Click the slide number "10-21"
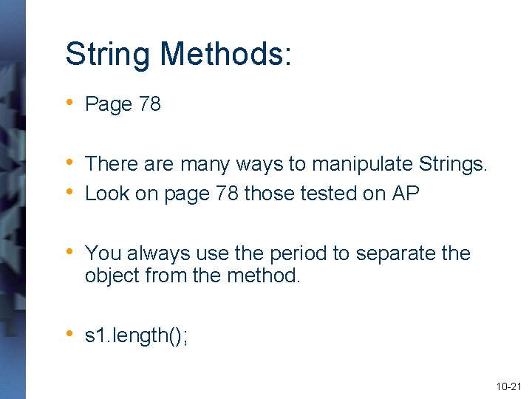Screen dimensions: 532x399 tap(508, 386)
